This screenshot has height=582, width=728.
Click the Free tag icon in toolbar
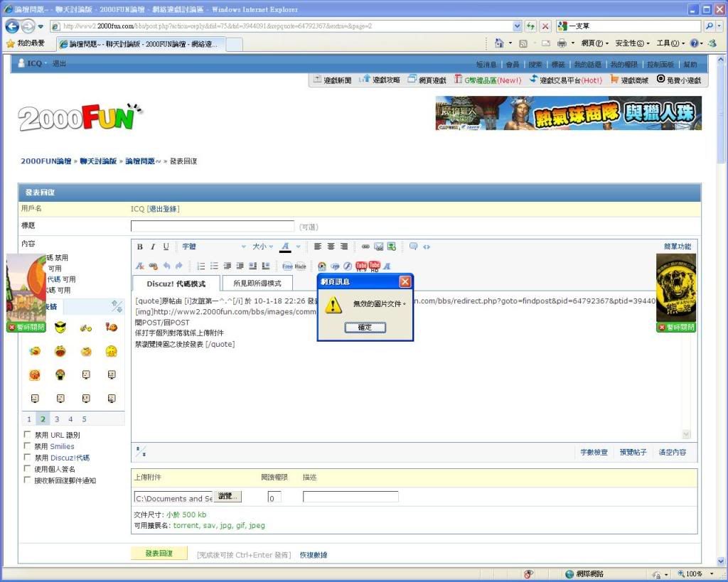287,266
